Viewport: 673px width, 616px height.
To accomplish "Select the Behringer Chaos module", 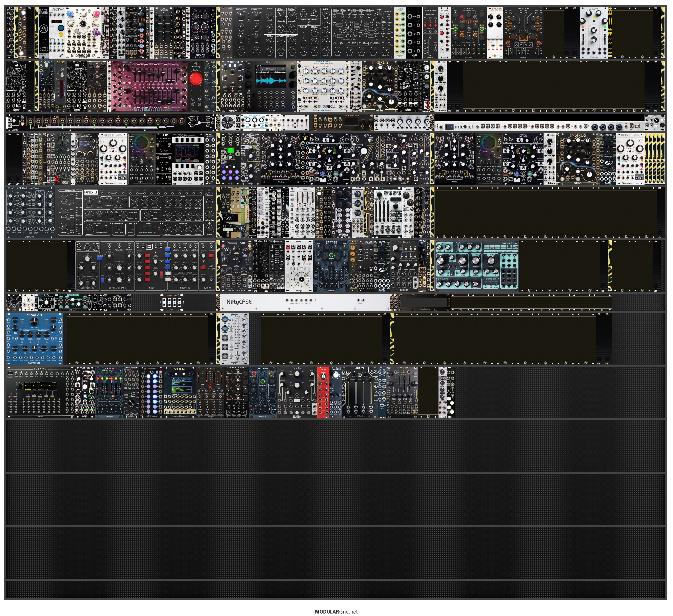I will pos(468,32).
